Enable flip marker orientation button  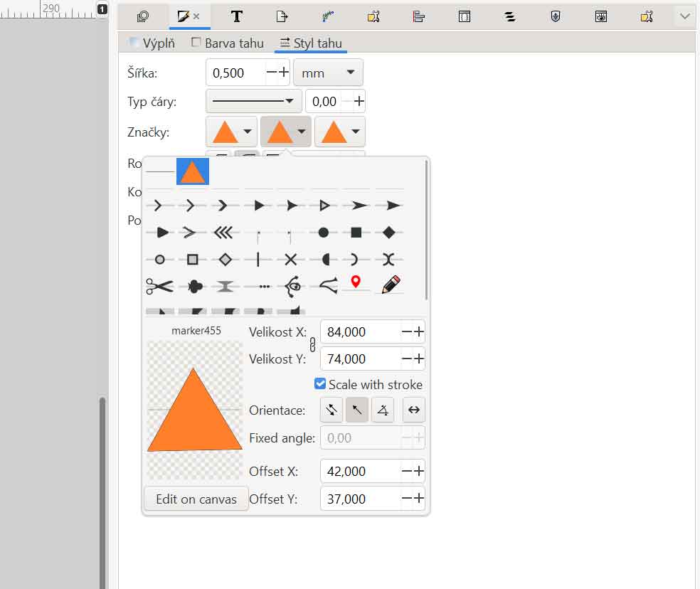point(414,410)
